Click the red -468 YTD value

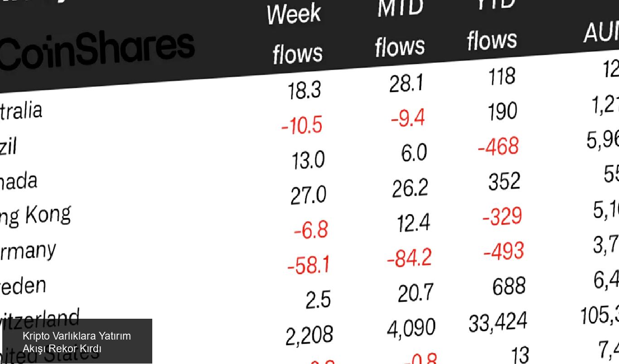coord(498,146)
